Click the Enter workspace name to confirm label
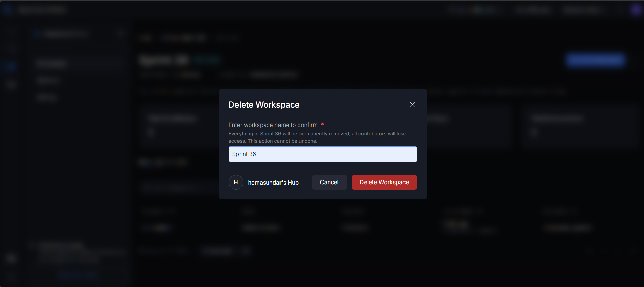Image resolution: width=644 pixels, height=287 pixels. pyautogui.click(x=273, y=125)
